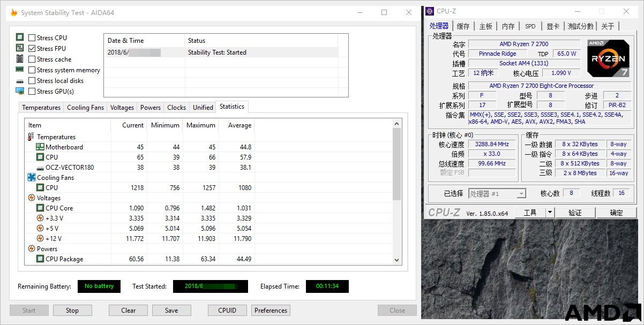Select the Clocks tab
Viewport: 644px width, 325px height.
176,108
